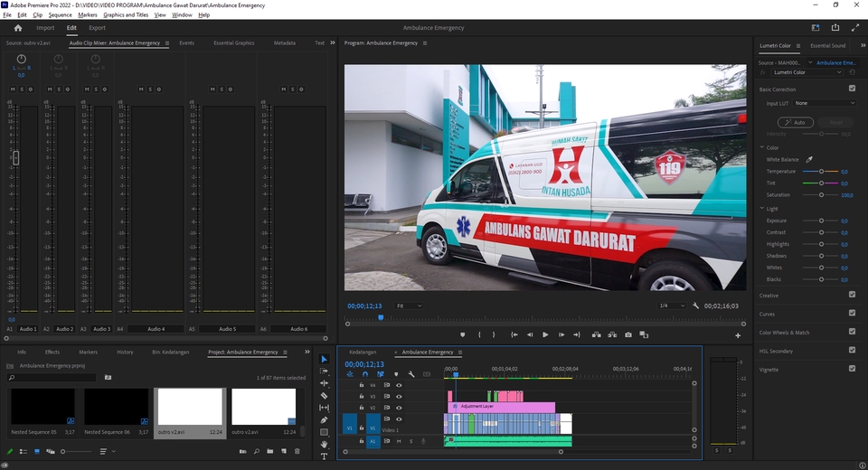Toggle HSL Secondary checkbox
This screenshot has height=470, width=868.
pyautogui.click(x=852, y=350)
